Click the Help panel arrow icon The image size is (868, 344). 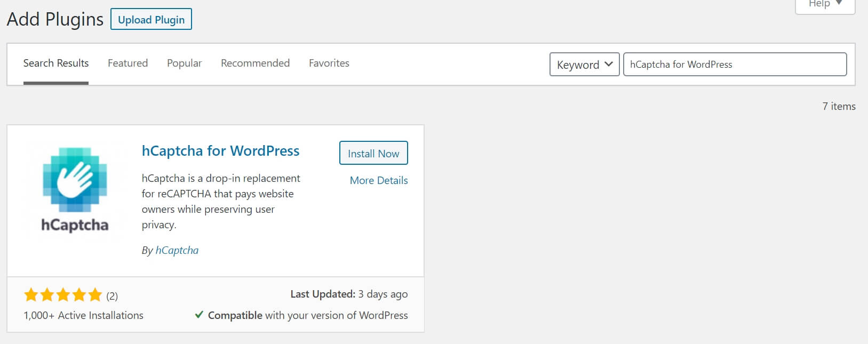pyautogui.click(x=839, y=4)
